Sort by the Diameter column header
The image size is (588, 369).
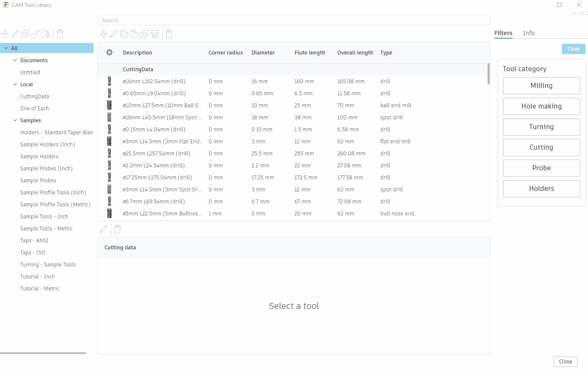(263, 53)
